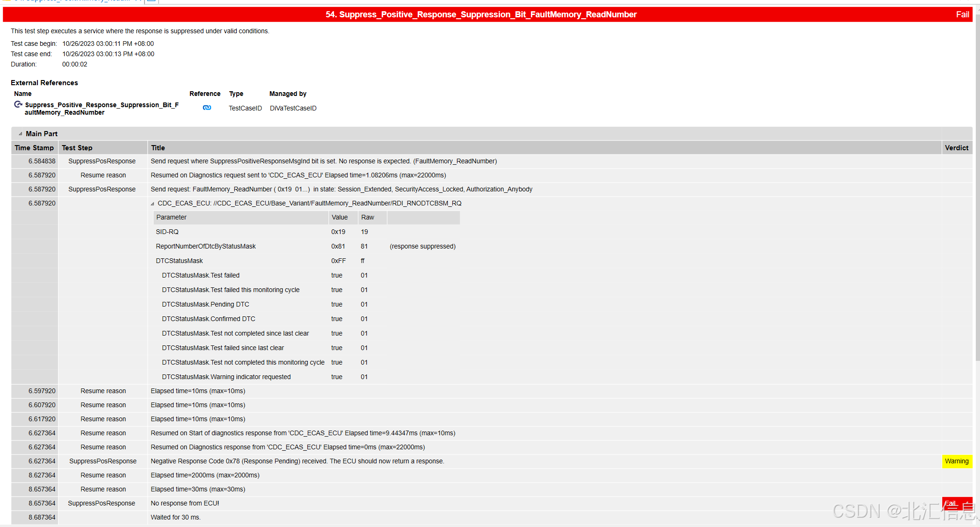Click the Verdict column header

(x=956, y=148)
